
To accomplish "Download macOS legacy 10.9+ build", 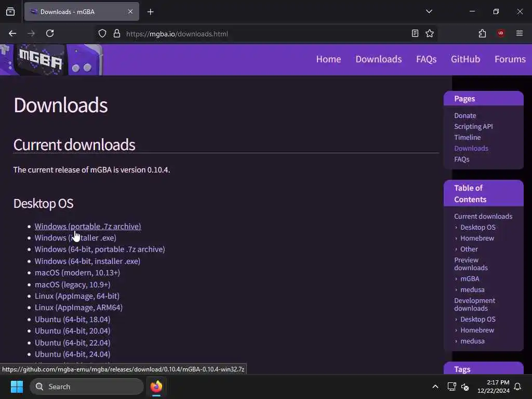I will (73, 285).
